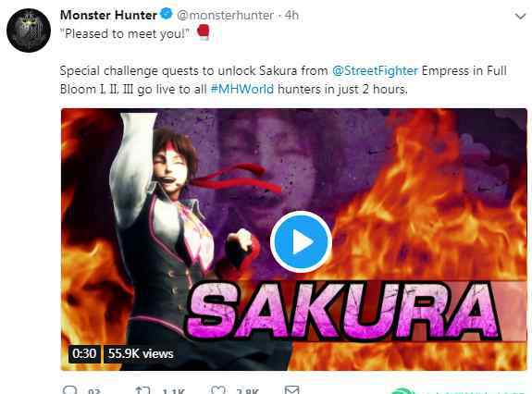Click the boxing glove emoji
532x394 pixels.
click(203, 32)
